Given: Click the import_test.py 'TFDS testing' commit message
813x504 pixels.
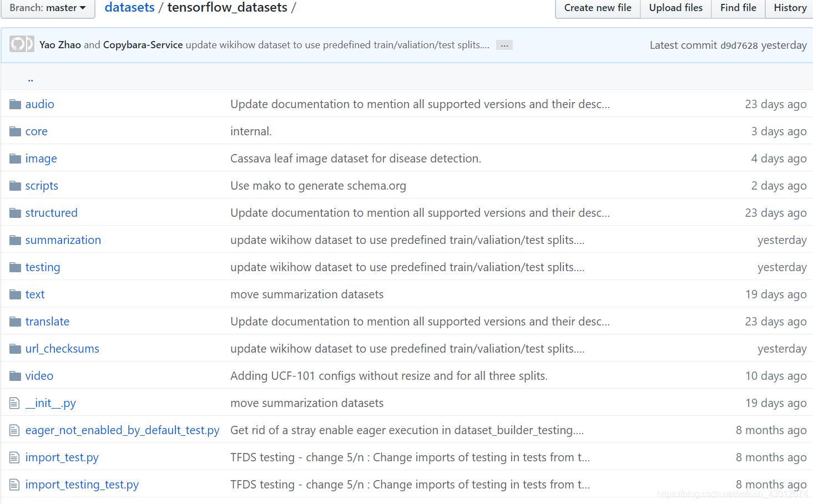Looking at the screenshot, I should click(x=410, y=457).
